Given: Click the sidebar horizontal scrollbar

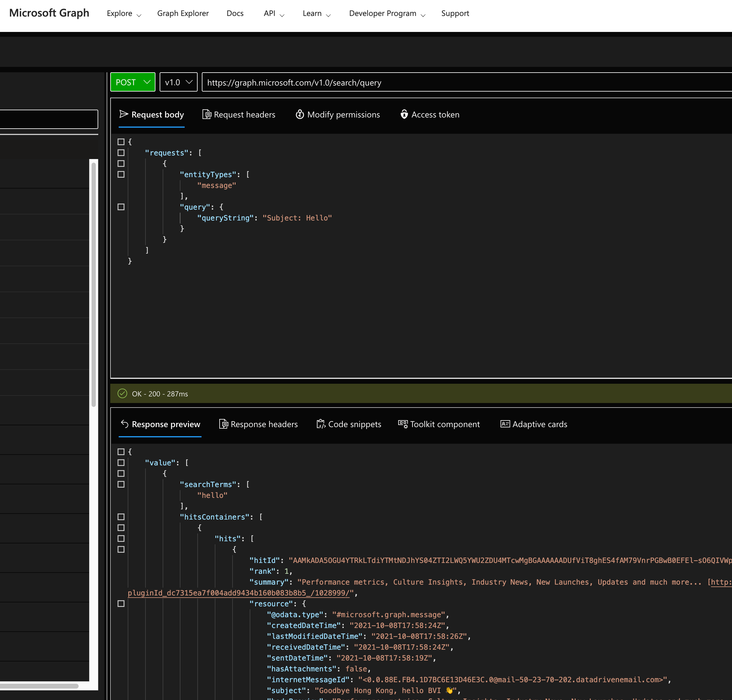Looking at the screenshot, I should (39, 686).
